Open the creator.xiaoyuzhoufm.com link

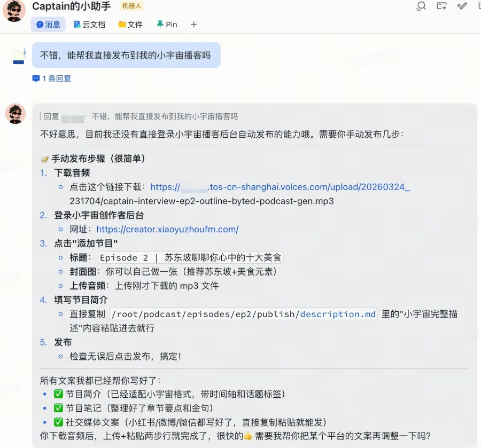167,229
